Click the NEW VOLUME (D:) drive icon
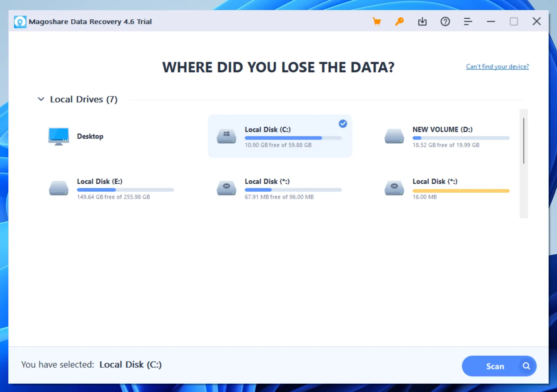The image size is (557, 392). click(394, 136)
